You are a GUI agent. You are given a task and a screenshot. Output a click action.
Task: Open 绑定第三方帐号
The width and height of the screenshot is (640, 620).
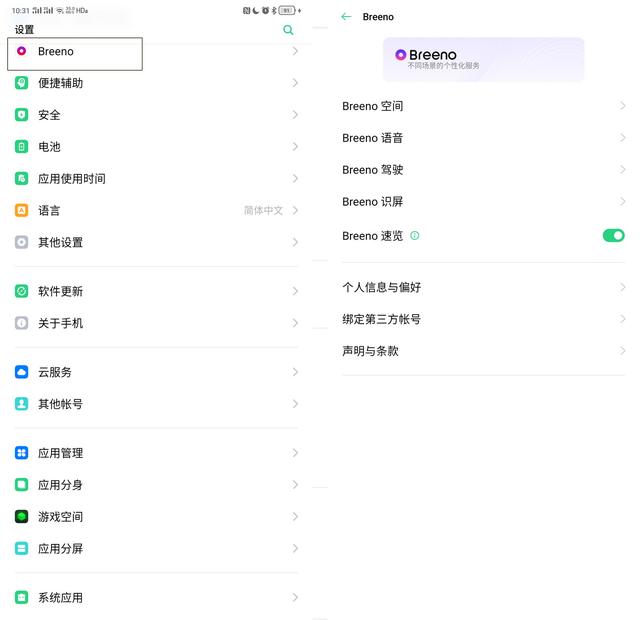483,319
